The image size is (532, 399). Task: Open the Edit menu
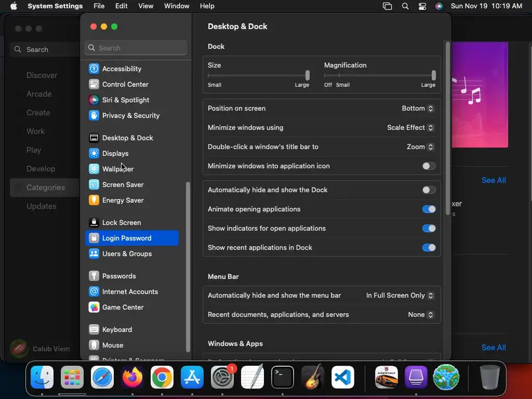pos(122,6)
